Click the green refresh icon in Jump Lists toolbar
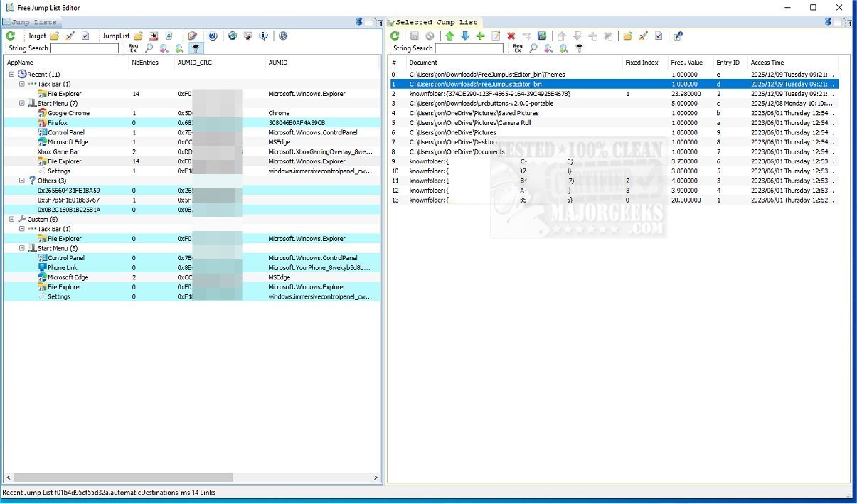The height and width of the screenshot is (504, 857). 11,36
